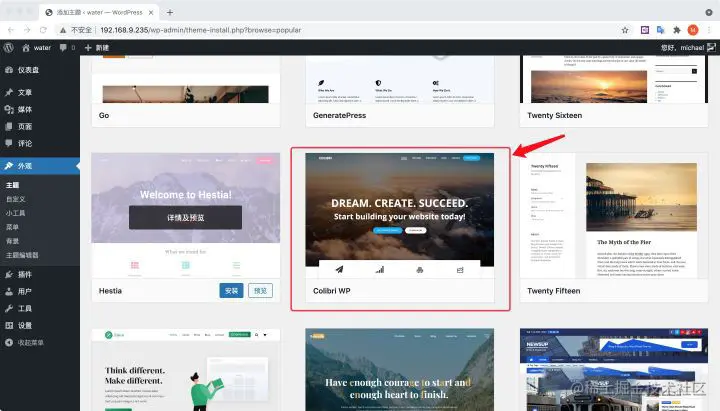
Task: Click 详情及预览 on Hestia theme
Action: 186,217
